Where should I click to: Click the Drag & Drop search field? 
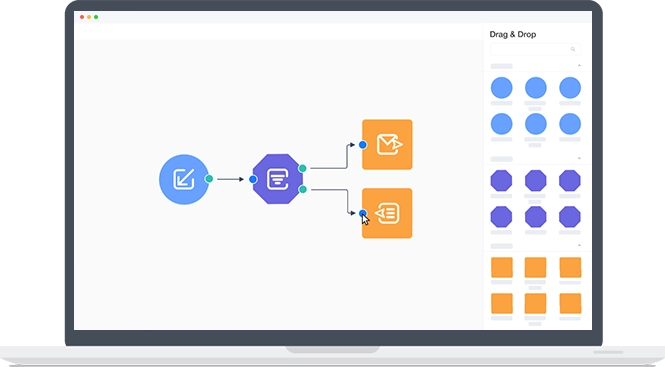pyautogui.click(x=535, y=49)
